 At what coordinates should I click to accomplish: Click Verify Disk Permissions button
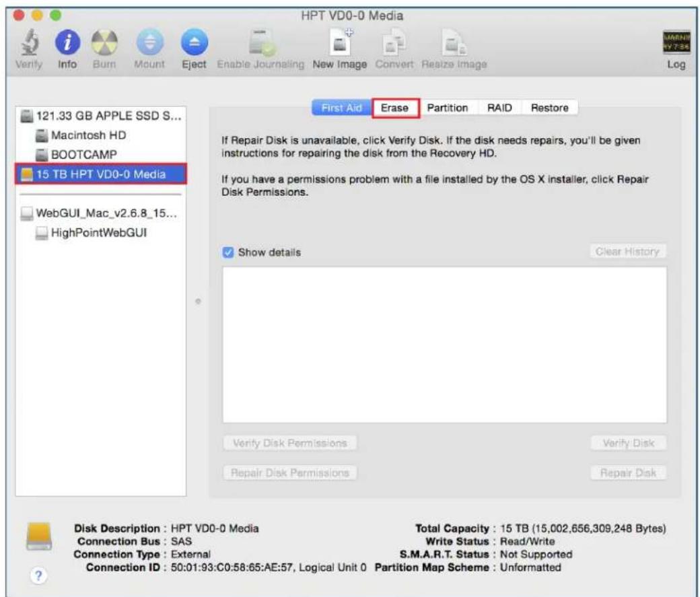(289, 443)
